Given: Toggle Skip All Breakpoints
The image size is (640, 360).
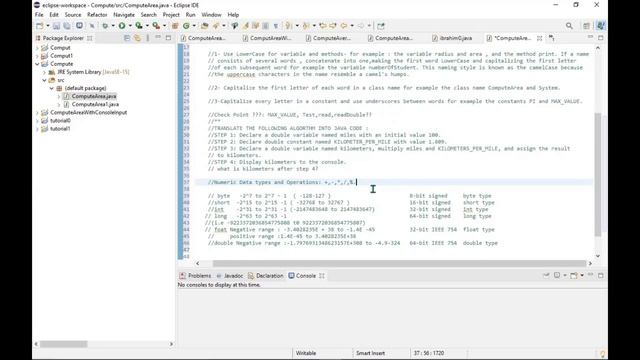Looking at the screenshot, I should [x=92, y=26].
